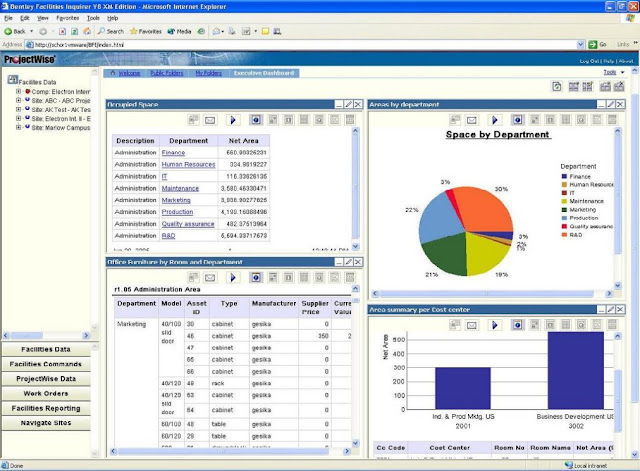Click the run arrow in Office Furniture panel
Screen dimensions: 640x471
pyautogui.click(x=234, y=277)
